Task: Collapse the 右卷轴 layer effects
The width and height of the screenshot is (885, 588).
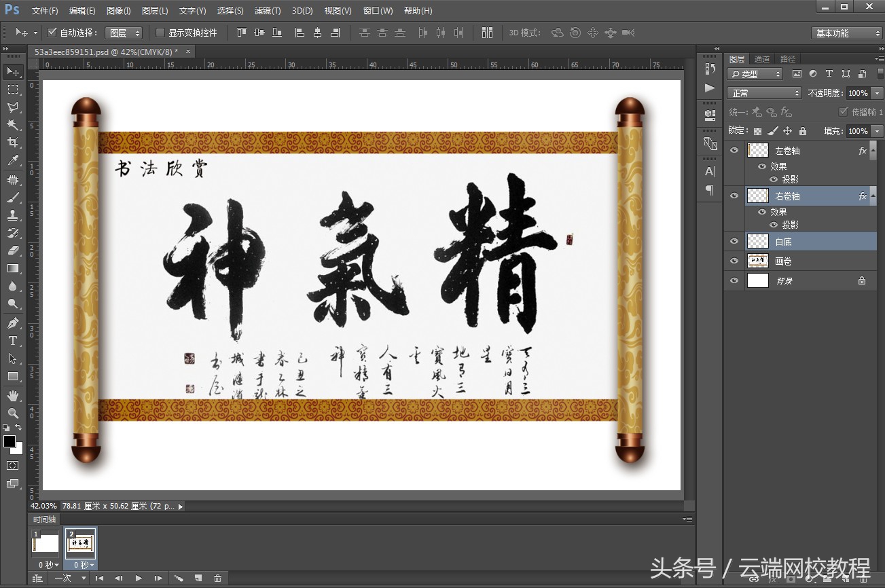Action: [x=873, y=196]
